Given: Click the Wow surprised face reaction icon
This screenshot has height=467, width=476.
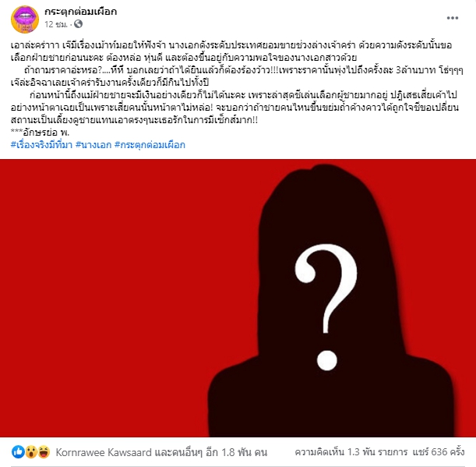Looking at the screenshot, I should (31, 452).
